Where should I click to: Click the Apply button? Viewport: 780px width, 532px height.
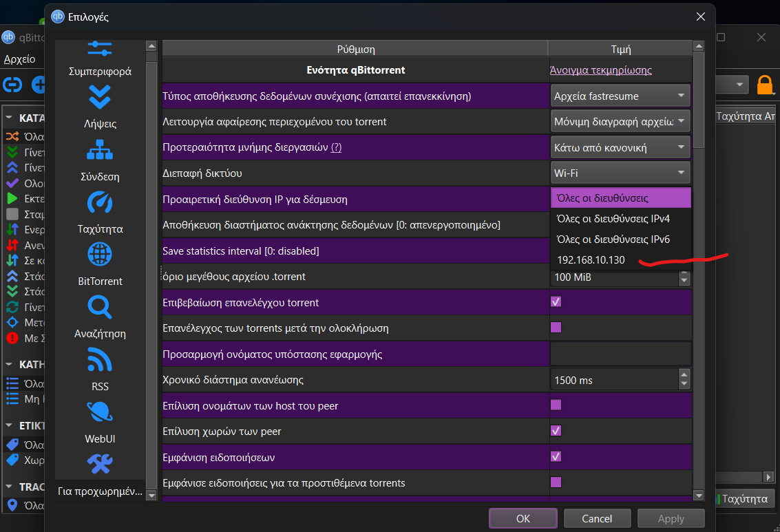671,518
